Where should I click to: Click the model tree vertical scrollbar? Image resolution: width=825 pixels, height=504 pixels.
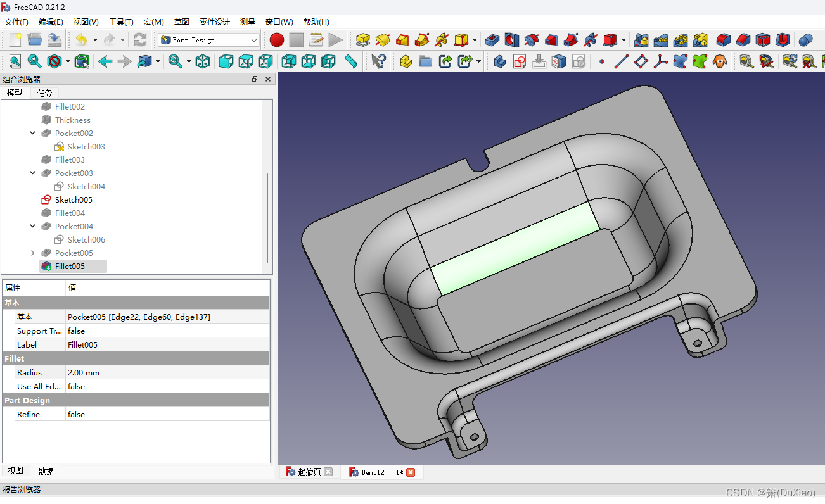268,218
